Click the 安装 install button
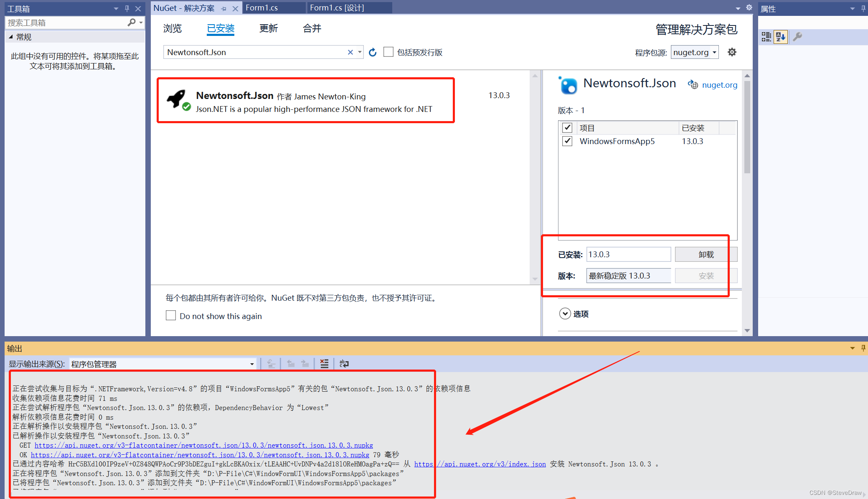The image size is (868, 499). (x=706, y=276)
